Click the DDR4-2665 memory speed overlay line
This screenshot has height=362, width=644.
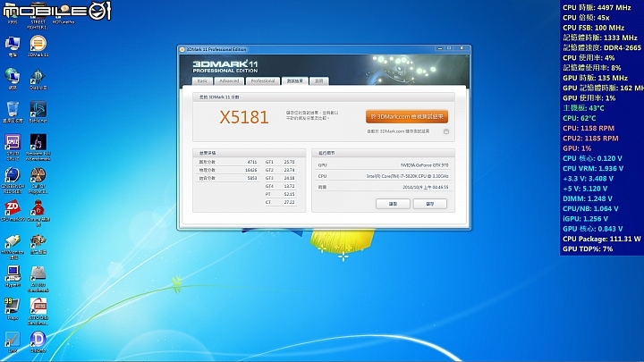(602, 47)
